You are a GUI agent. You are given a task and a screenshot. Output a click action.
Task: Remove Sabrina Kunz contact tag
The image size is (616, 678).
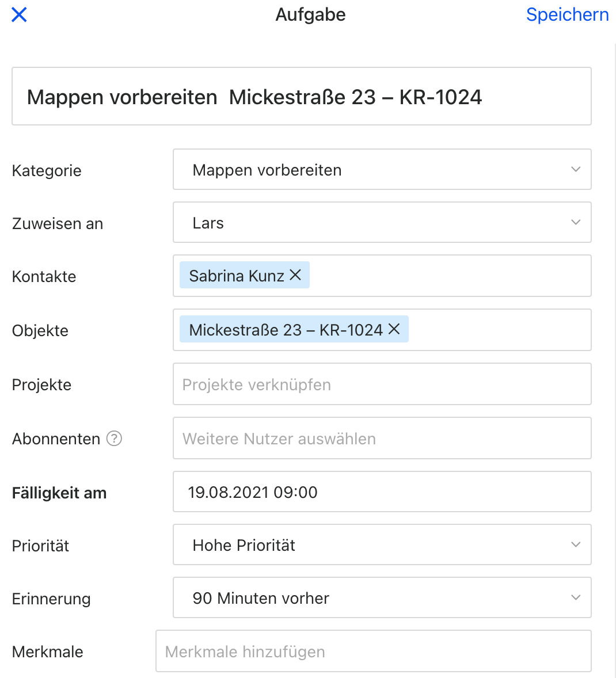pos(295,275)
